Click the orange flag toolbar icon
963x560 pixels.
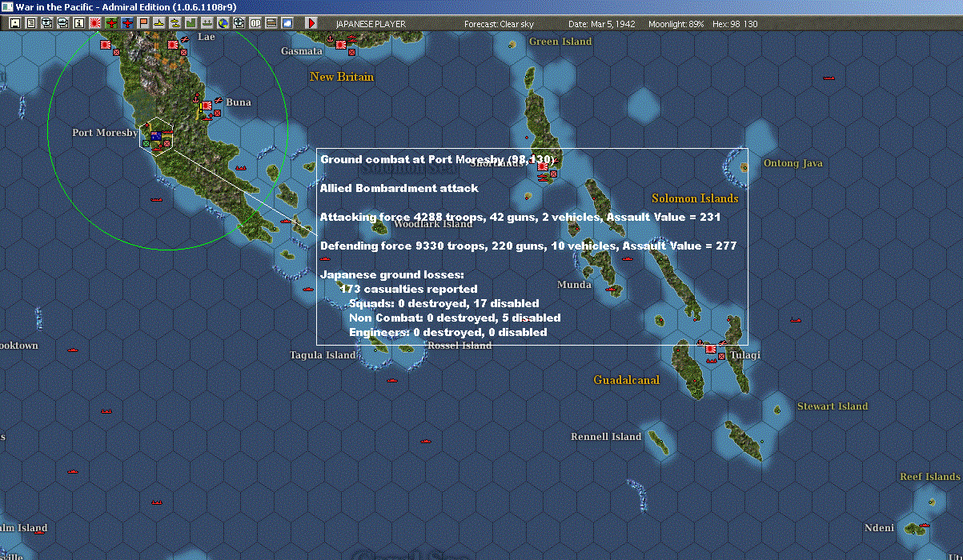tap(143, 23)
